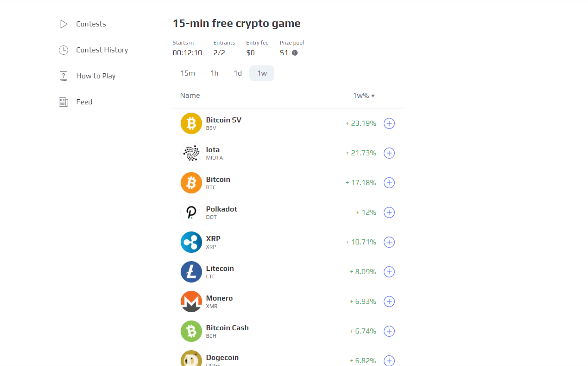The width and height of the screenshot is (588, 366).
Task: Switch to the 1h timeframe tab
Action: click(x=214, y=73)
